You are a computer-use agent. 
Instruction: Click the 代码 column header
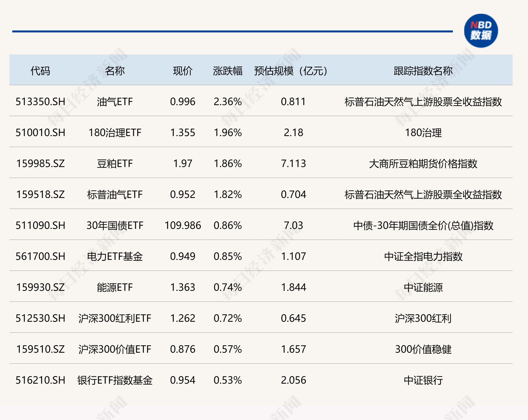[x=40, y=71]
